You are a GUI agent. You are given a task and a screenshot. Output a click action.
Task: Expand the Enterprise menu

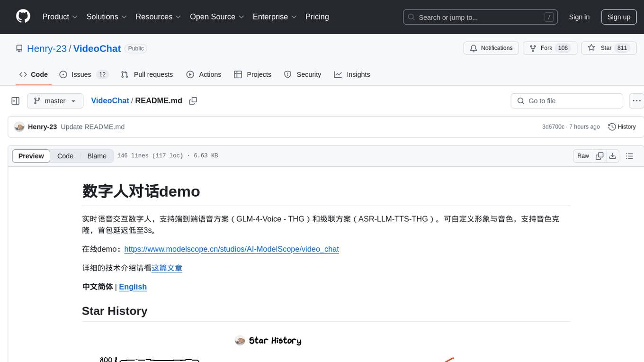pyautogui.click(x=275, y=17)
